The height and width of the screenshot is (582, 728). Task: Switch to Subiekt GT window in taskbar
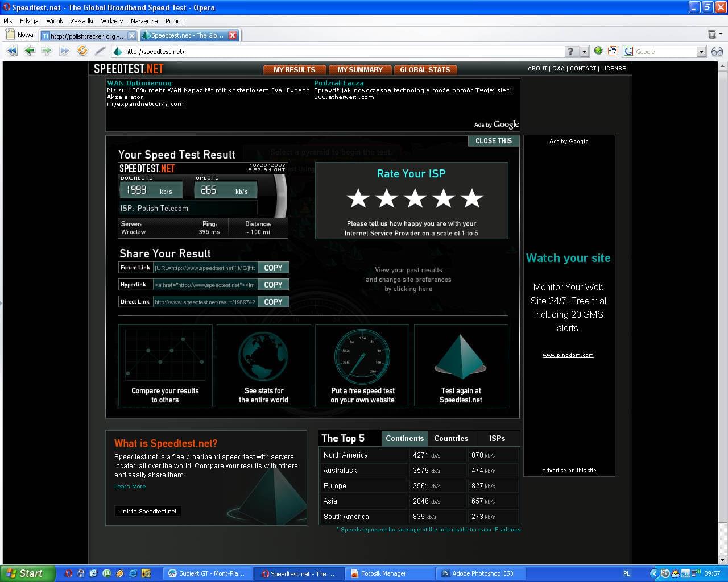click(x=208, y=573)
